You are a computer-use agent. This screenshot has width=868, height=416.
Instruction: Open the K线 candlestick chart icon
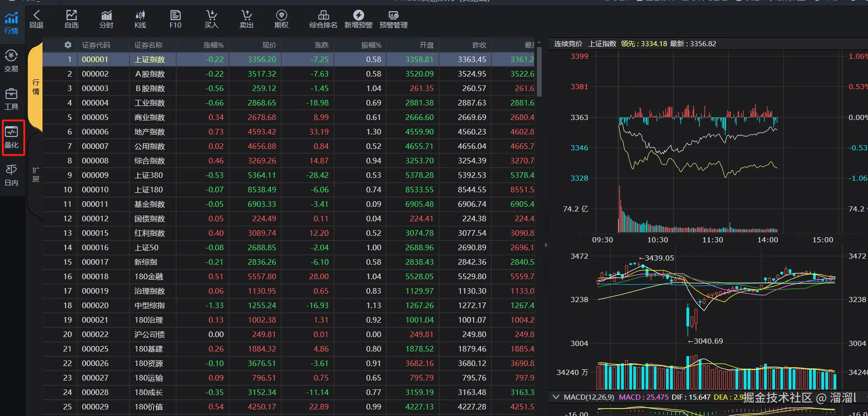coord(140,19)
